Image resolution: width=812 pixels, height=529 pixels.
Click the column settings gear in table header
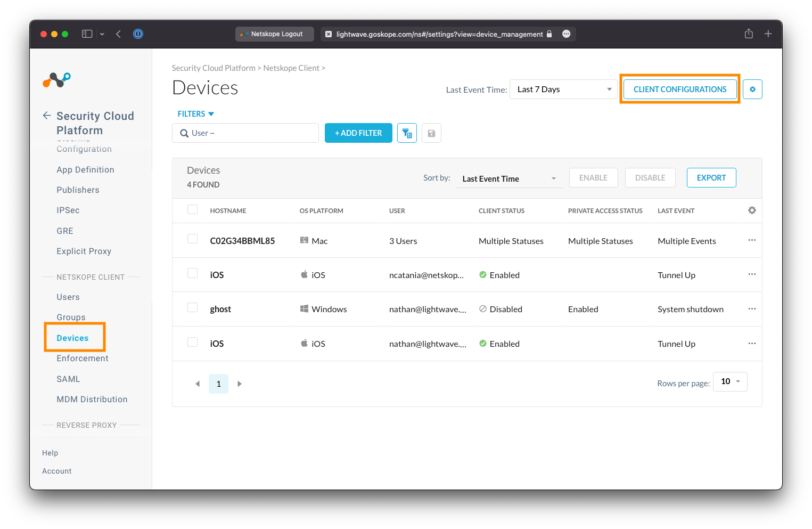(x=751, y=210)
